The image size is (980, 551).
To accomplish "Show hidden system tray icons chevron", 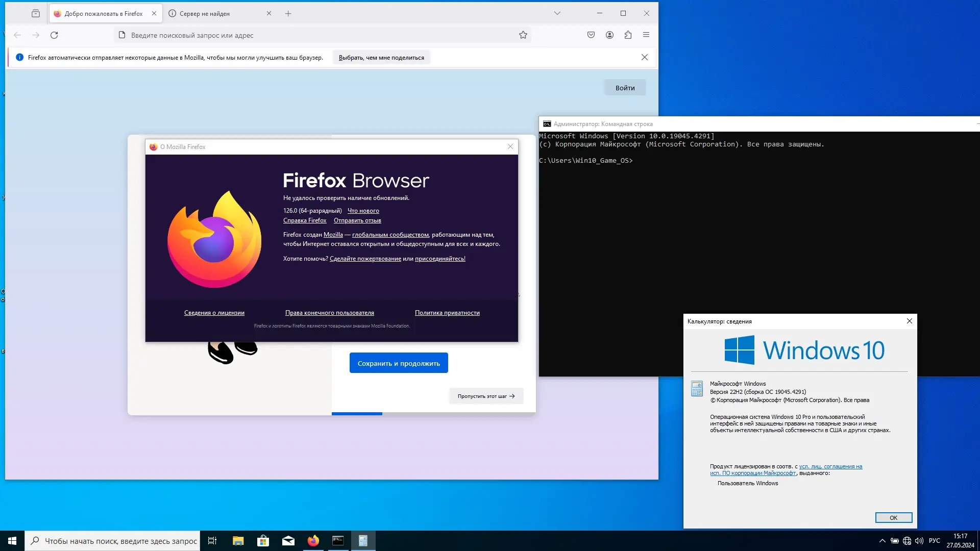I will (882, 541).
